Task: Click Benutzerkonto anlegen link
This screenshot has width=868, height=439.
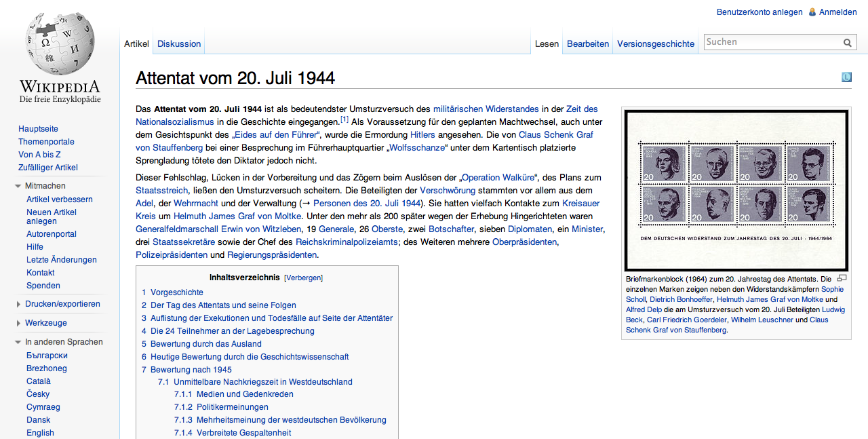Action: click(759, 12)
